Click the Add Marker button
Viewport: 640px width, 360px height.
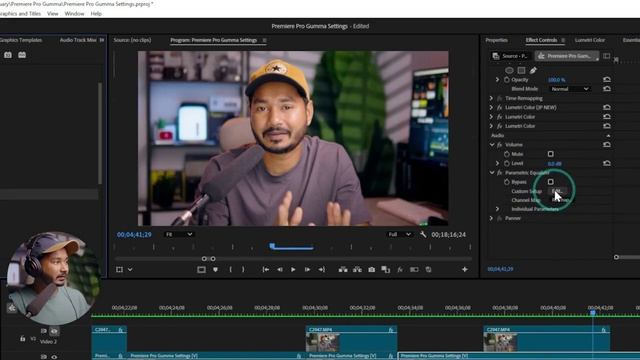coord(216,269)
